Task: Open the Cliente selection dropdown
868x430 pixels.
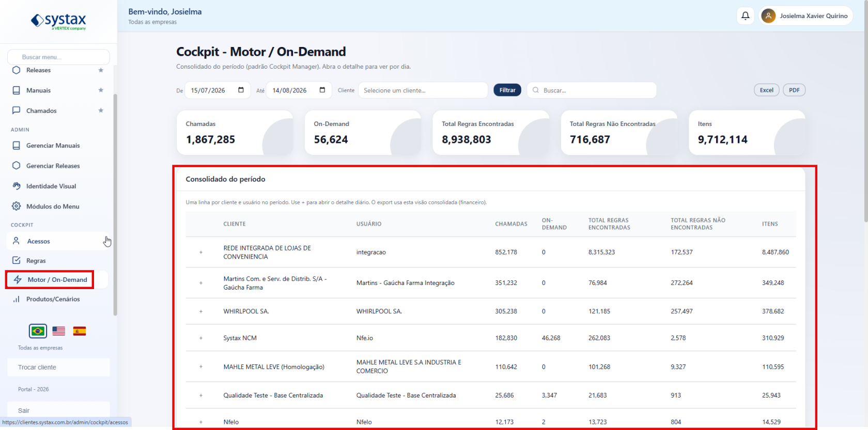Action: (423, 90)
